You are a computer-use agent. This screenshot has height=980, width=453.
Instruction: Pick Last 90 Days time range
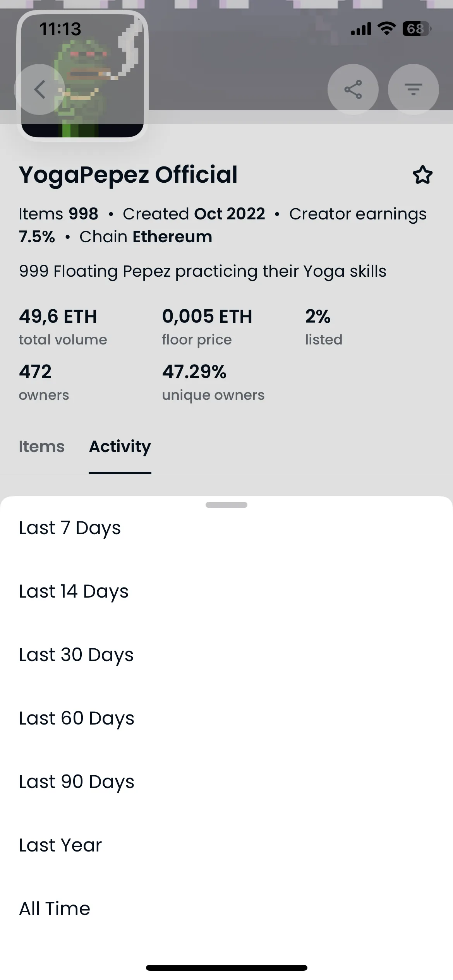tap(226, 782)
